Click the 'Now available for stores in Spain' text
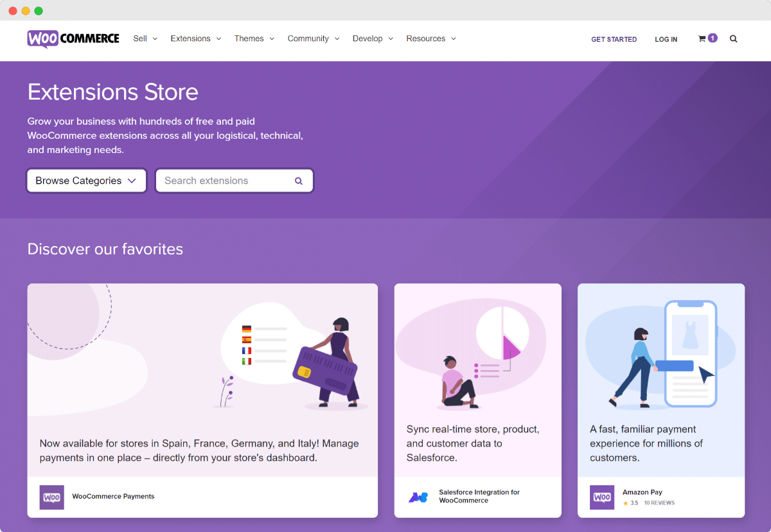Image resolution: width=771 pixels, height=532 pixels. click(x=199, y=450)
